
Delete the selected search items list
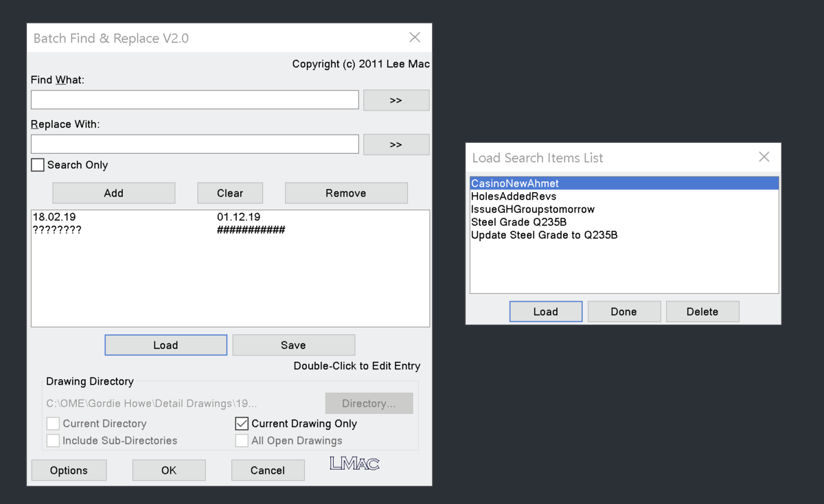click(x=702, y=312)
